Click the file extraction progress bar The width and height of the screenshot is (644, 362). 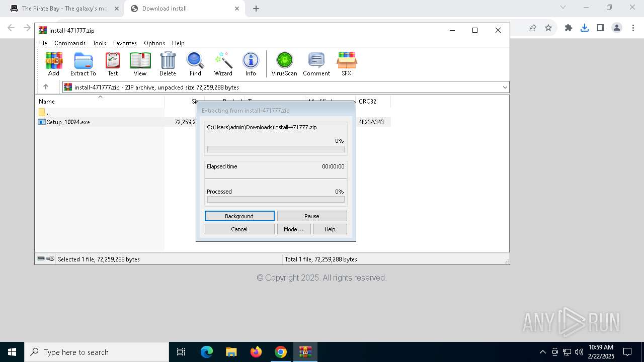click(x=276, y=149)
